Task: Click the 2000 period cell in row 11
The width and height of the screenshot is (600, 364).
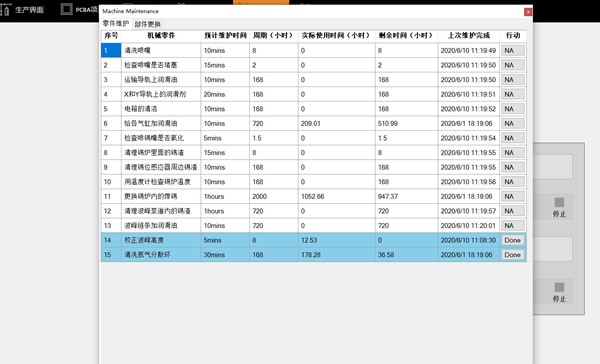Action: [274, 196]
